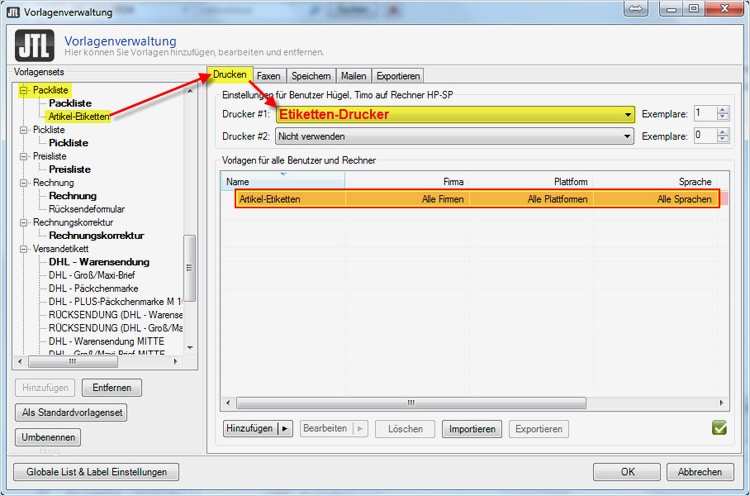Select bold Pickliste template in tree

point(68,143)
